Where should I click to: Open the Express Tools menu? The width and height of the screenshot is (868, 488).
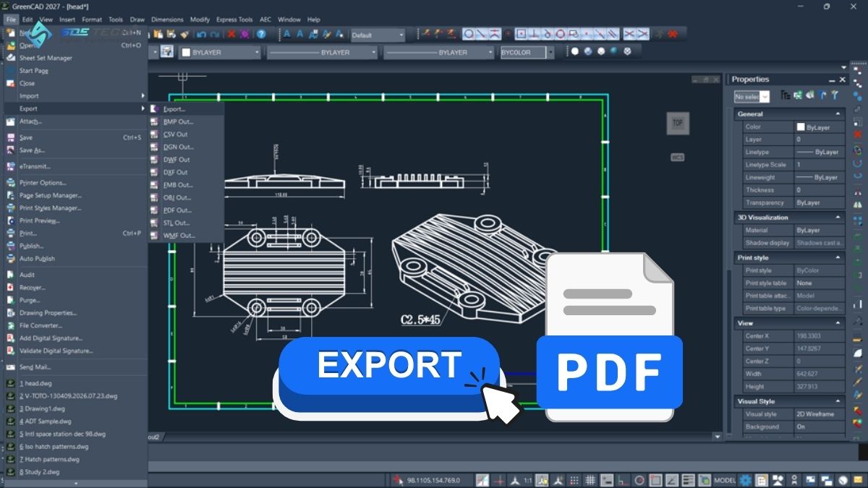point(234,20)
